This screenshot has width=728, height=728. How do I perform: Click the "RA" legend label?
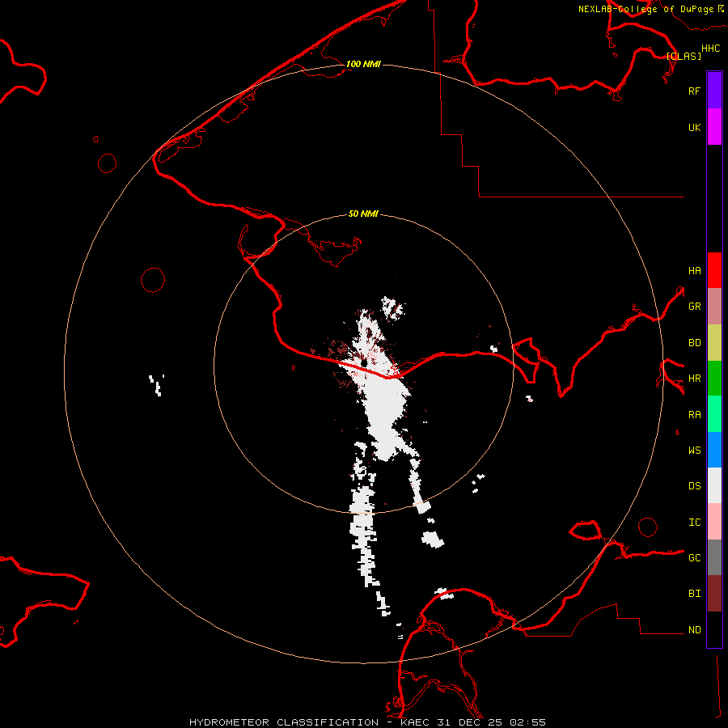[694, 415]
